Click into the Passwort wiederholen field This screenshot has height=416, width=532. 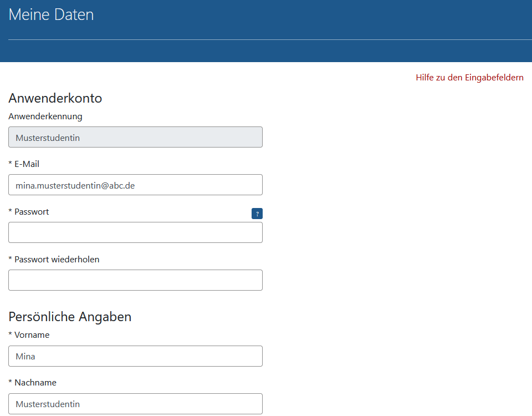tap(135, 280)
